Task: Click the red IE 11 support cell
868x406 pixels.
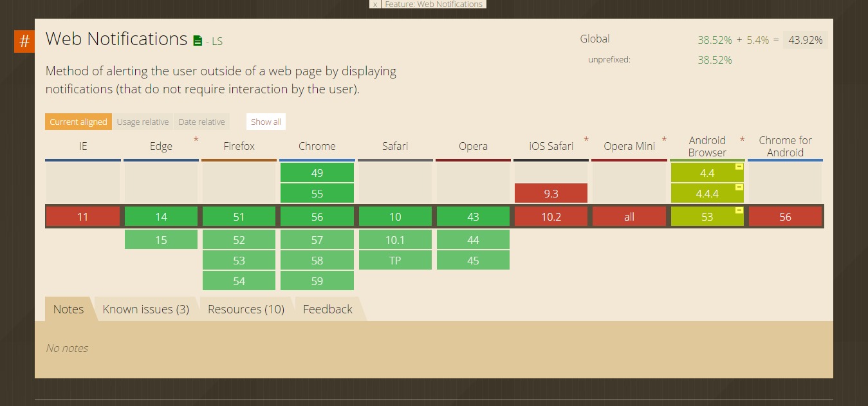Action: tap(83, 217)
